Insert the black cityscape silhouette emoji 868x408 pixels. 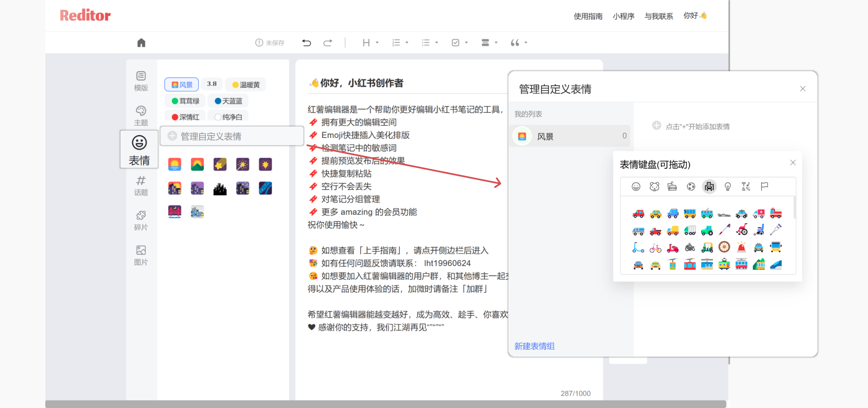220,188
